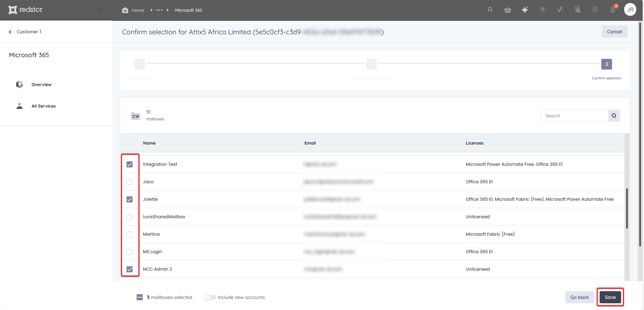Click the Go back button
This screenshot has width=644, height=310.
click(579, 297)
